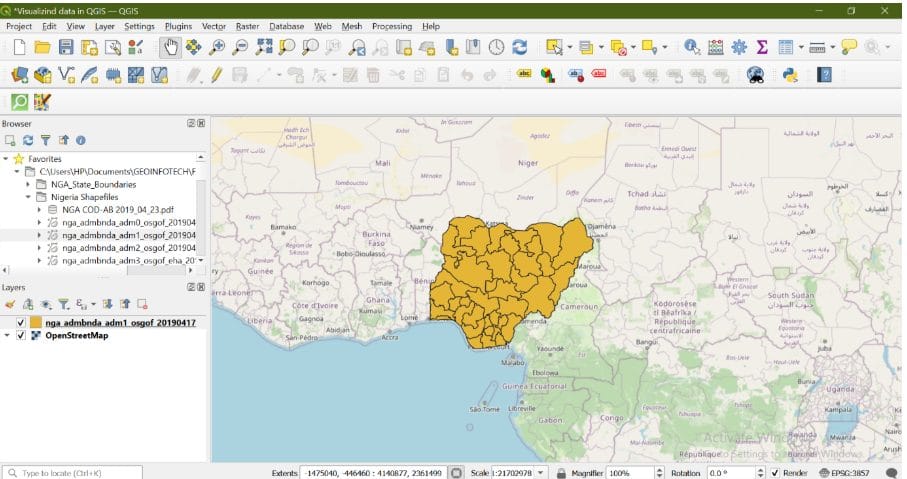The height and width of the screenshot is (479, 907).
Task: Select the Pan Map hand tool
Action: (x=170, y=47)
